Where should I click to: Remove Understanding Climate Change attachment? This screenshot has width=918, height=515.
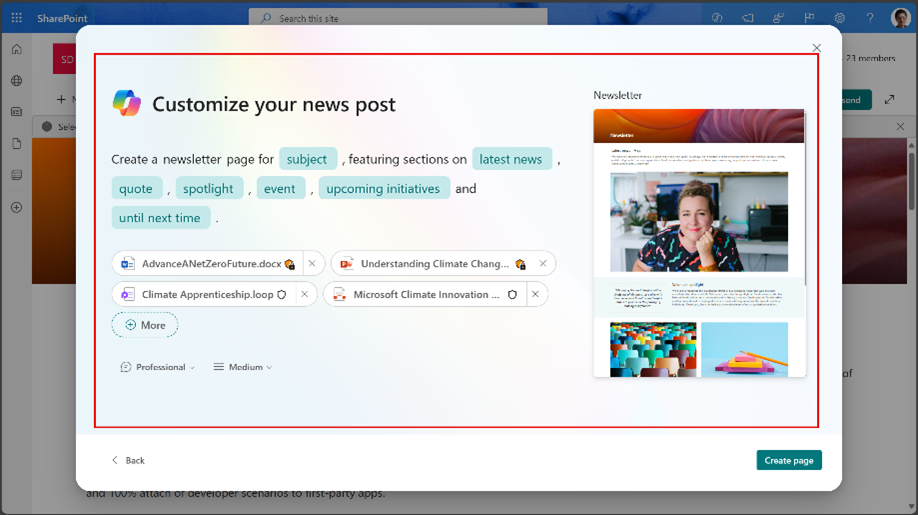pos(543,263)
